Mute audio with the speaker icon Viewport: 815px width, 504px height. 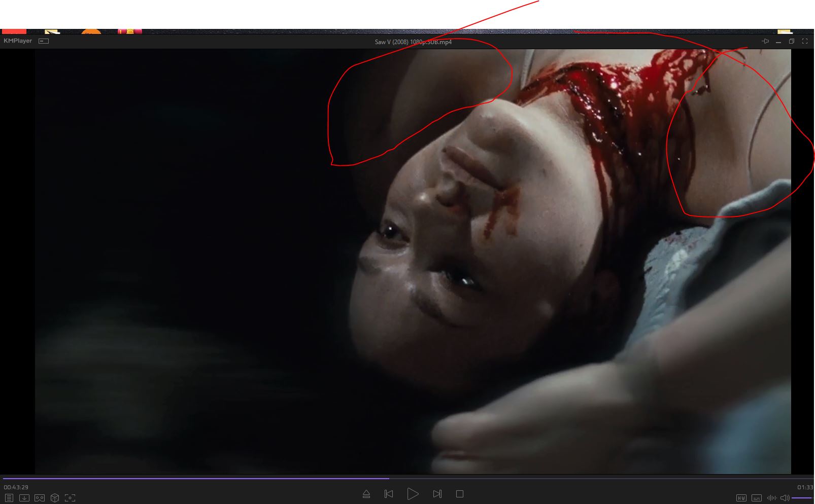tap(785, 498)
